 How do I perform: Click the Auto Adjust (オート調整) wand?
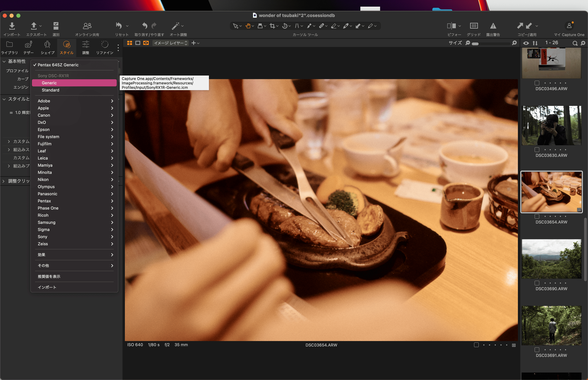(x=175, y=26)
